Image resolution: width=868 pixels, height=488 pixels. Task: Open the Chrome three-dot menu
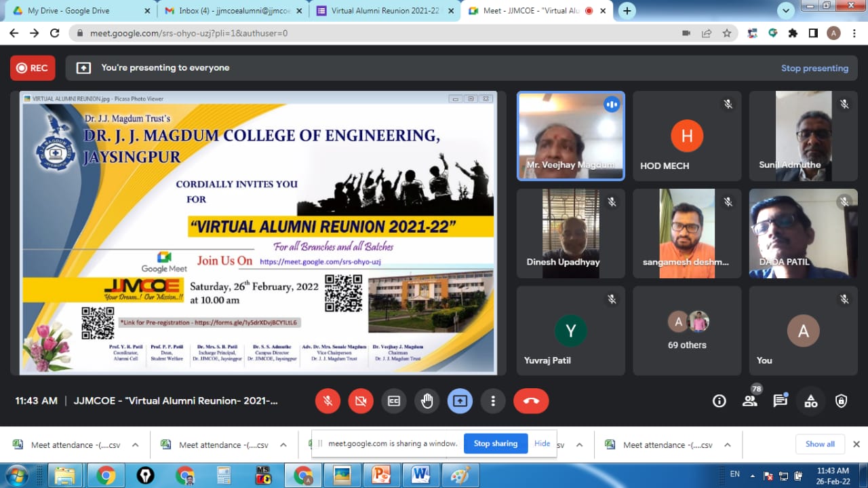854,33
